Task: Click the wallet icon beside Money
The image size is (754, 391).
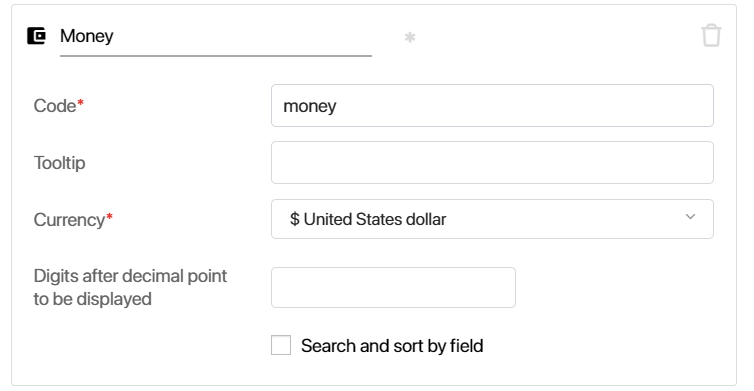Action: tap(36, 36)
